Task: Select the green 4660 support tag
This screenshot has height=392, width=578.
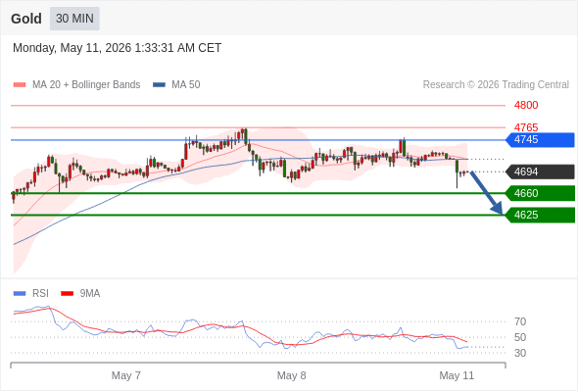Action: (x=540, y=193)
